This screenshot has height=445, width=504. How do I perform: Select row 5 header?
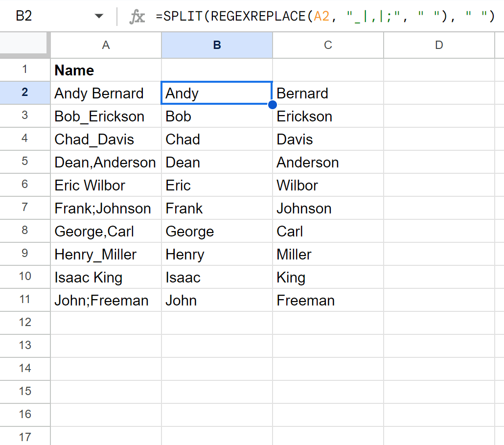pyautogui.click(x=25, y=162)
